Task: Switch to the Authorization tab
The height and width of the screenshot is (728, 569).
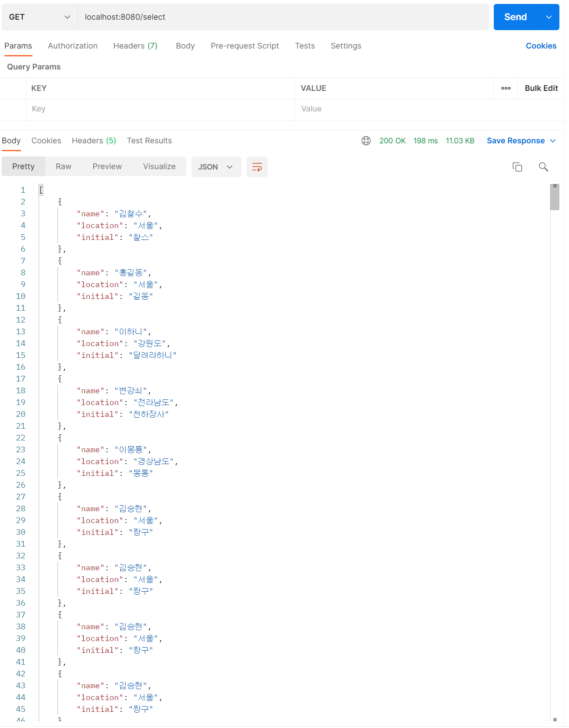Action: click(73, 46)
